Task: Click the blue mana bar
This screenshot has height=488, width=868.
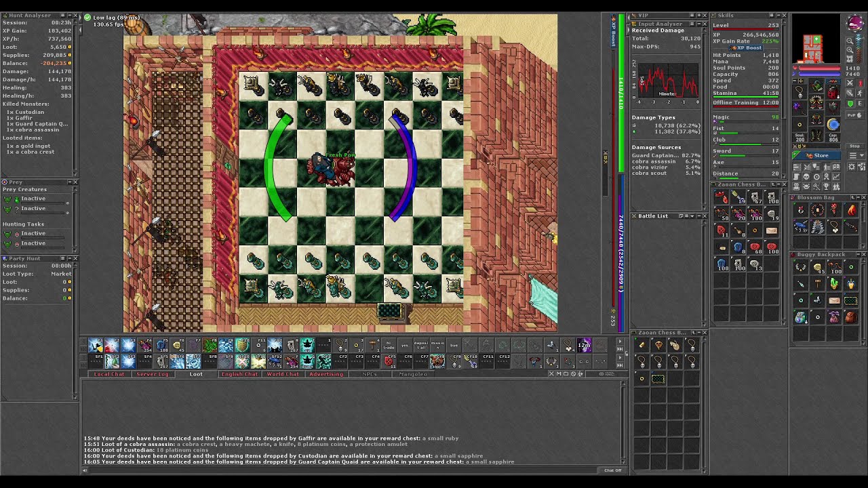Action: tap(819, 74)
